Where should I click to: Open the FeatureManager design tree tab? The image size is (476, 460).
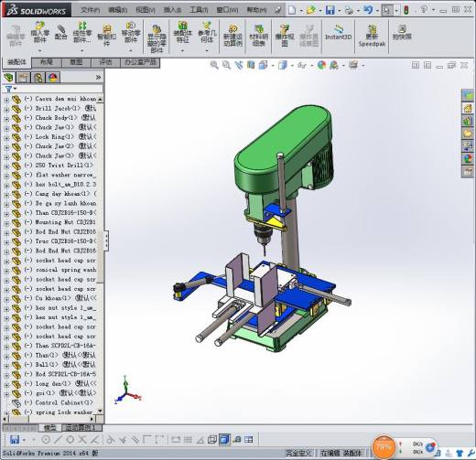9,78
